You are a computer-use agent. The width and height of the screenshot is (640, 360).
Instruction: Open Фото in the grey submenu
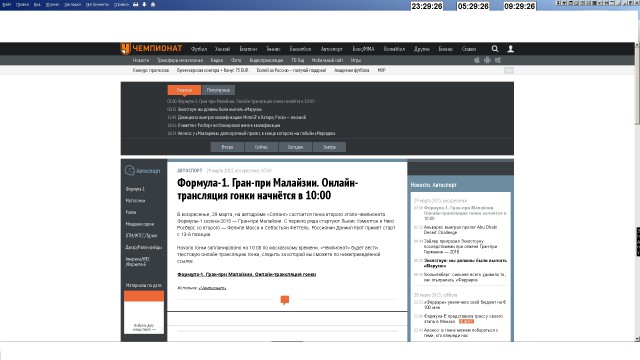tap(236, 60)
